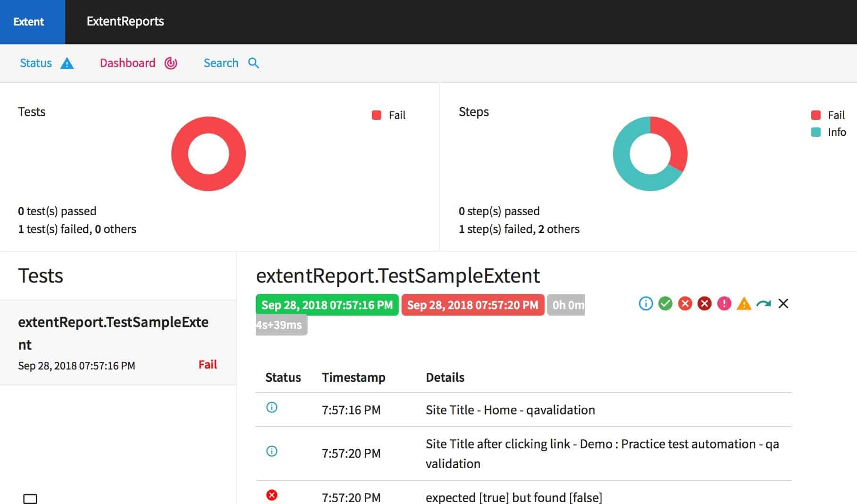
Task: Click the ExtentReports brand link
Action: click(126, 21)
